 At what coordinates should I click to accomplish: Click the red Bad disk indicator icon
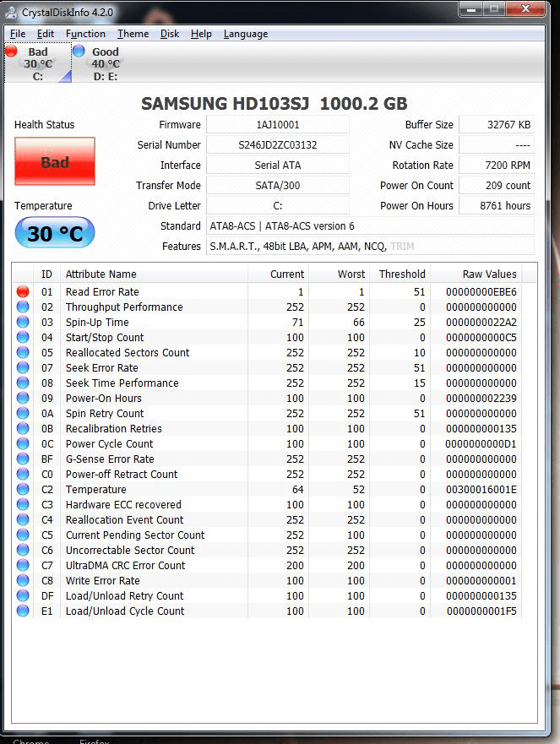point(11,52)
